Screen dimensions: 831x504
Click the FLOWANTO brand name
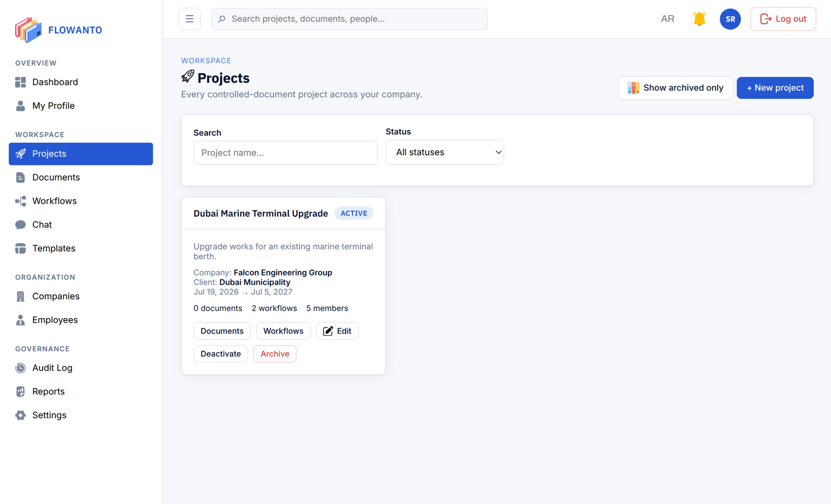(75, 30)
